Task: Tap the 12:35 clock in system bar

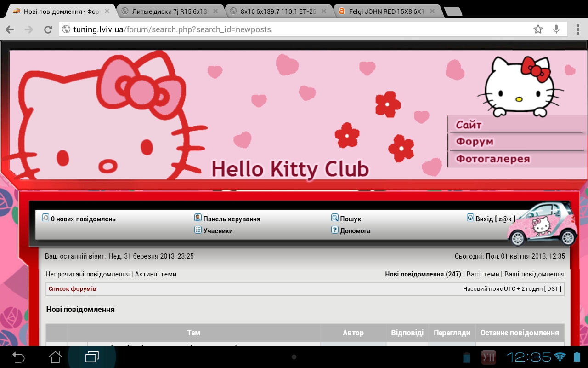Action: (529, 357)
